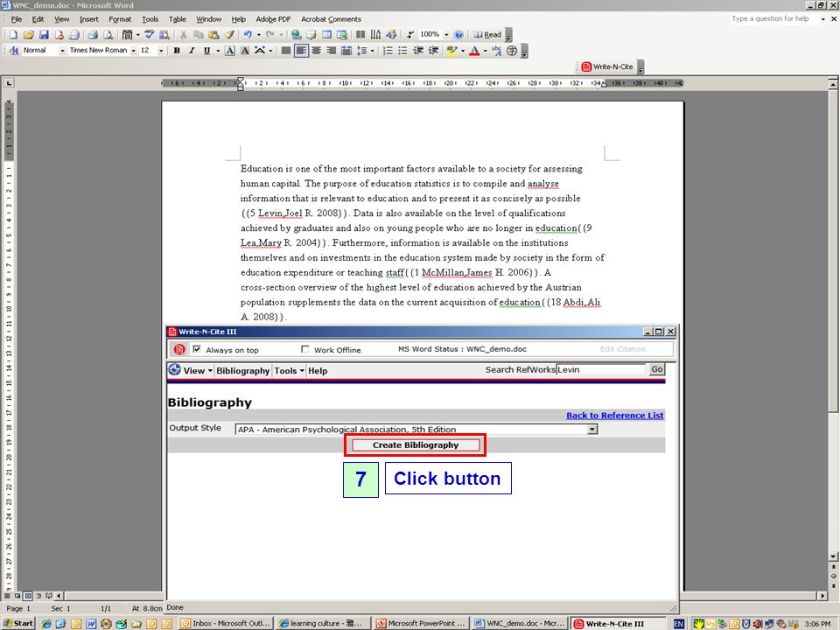840x630 pixels.
Task: Click the Insert Table icon
Action: [326, 35]
